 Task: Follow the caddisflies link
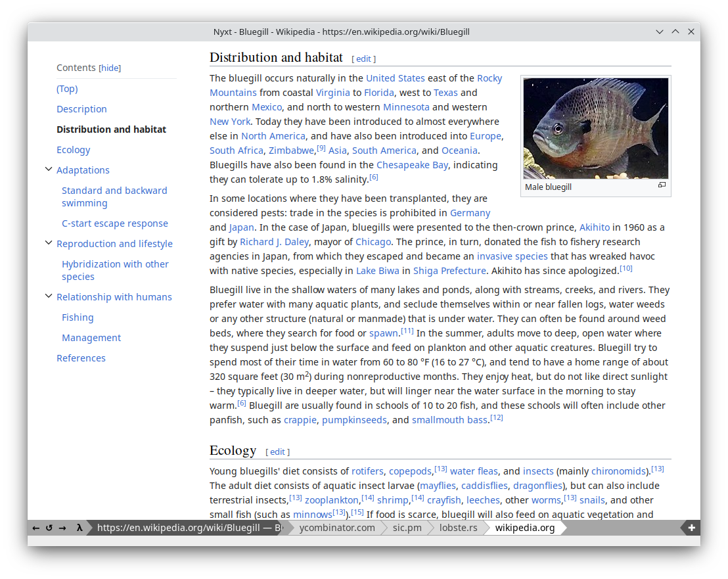(484, 485)
